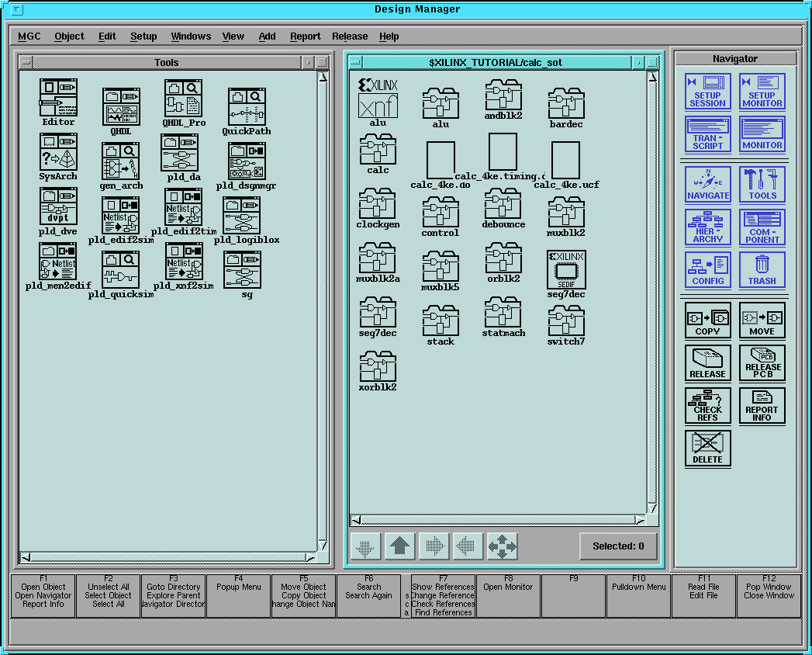Click the F6 Search softkey
This screenshot has height=655, width=812.
tap(368, 595)
